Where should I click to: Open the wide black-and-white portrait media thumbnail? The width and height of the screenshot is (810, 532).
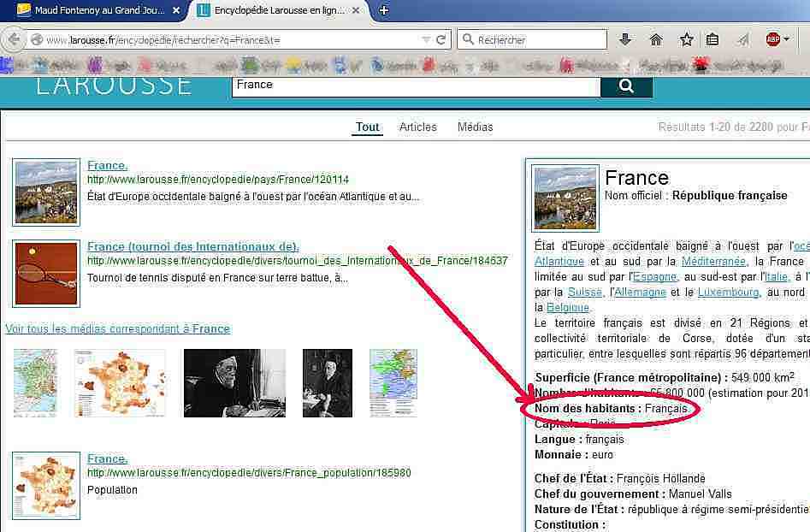(234, 382)
